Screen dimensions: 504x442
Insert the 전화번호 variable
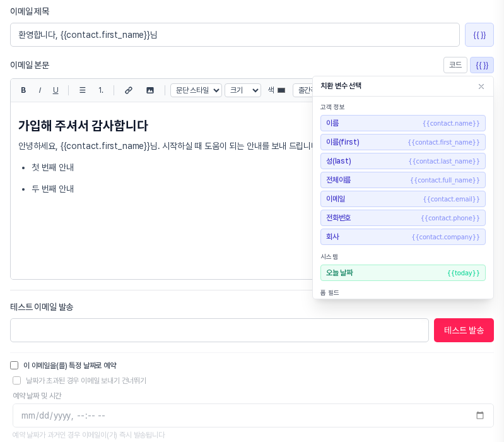[402, 218]
